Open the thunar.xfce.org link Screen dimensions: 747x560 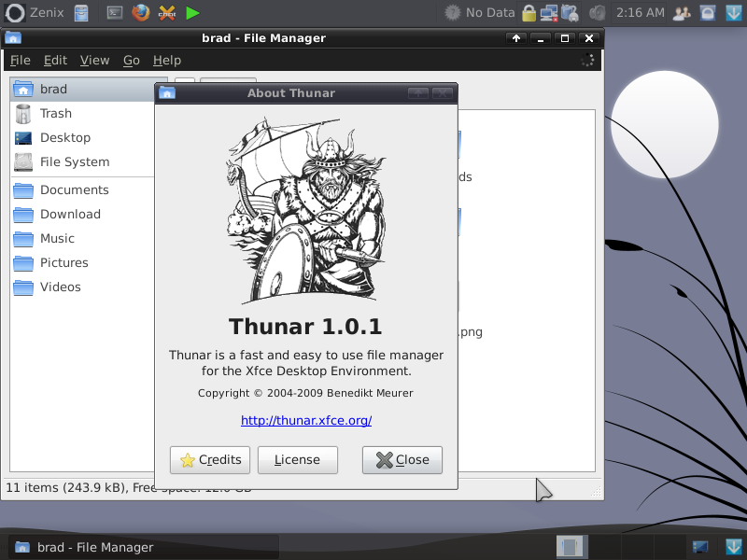[x=306, y=421]
